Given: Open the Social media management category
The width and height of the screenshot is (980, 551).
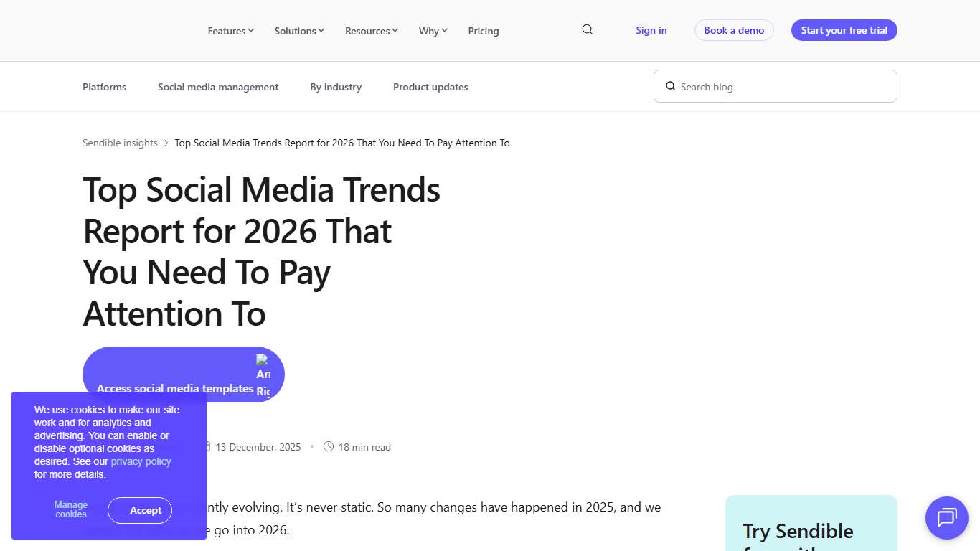Looking at the screenshot, I should (218, 86).
